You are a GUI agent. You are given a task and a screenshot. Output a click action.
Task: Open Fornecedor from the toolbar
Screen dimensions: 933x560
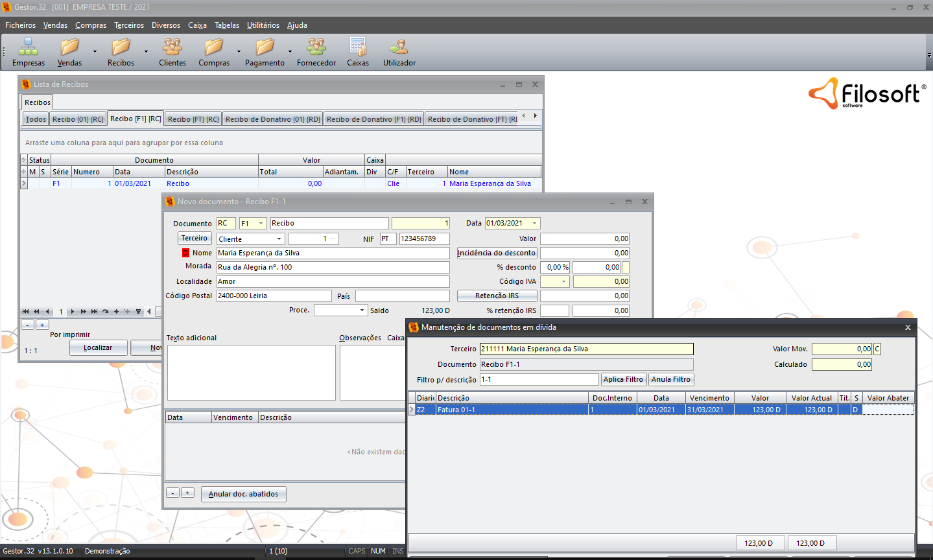point(316,48)
